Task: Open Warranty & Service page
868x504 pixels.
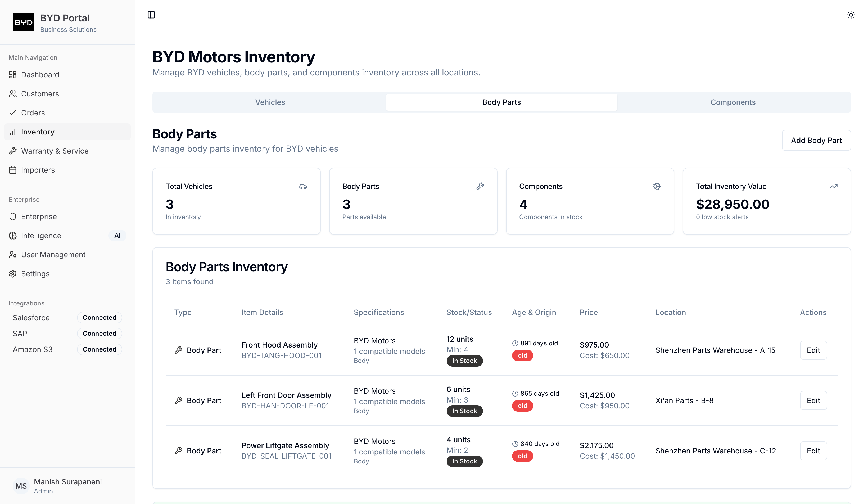Action: coord(67,151)
